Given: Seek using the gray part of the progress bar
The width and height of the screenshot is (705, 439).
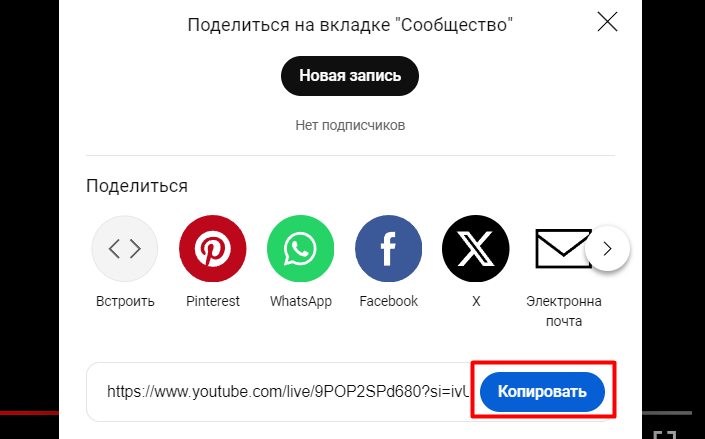Looking at the screenshot, I should click(x=667, y=412).
